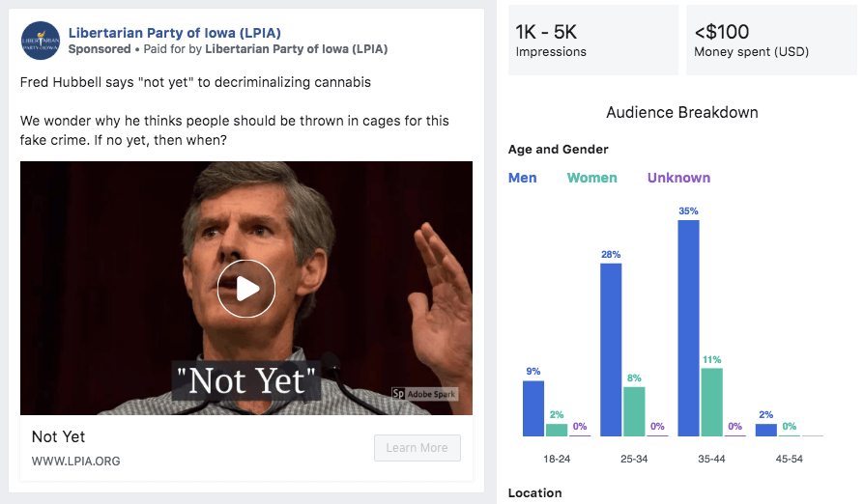Screen dimensions: 864x504
Task: Select the Unknown legend label
Action: click(678, 178)
